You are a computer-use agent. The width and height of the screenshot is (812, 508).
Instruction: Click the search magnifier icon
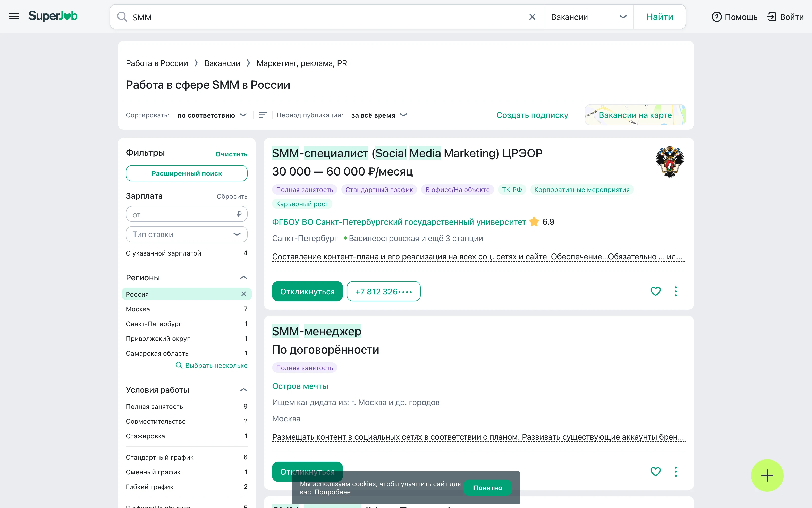[x=122, y=17]
